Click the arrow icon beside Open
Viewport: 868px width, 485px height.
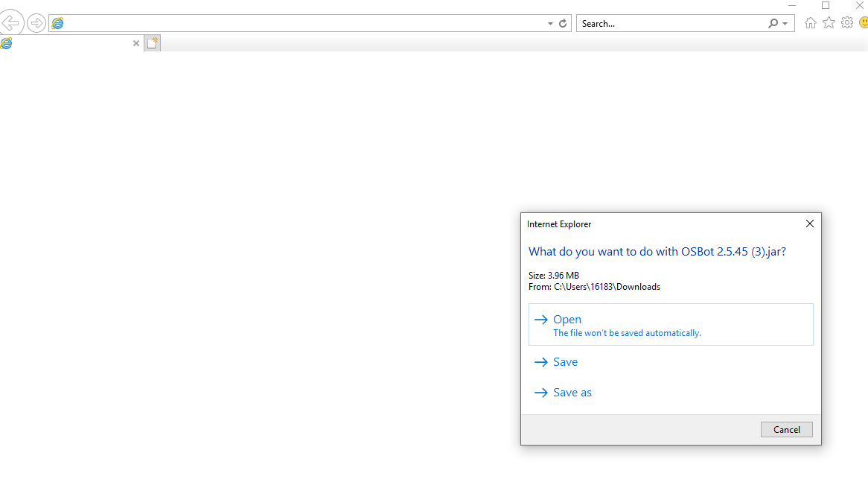[x=541, y=320]
